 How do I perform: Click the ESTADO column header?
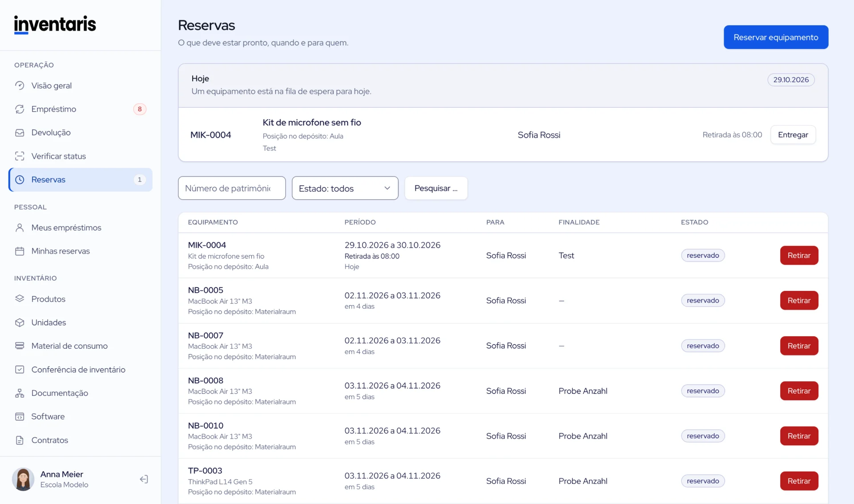694,222
